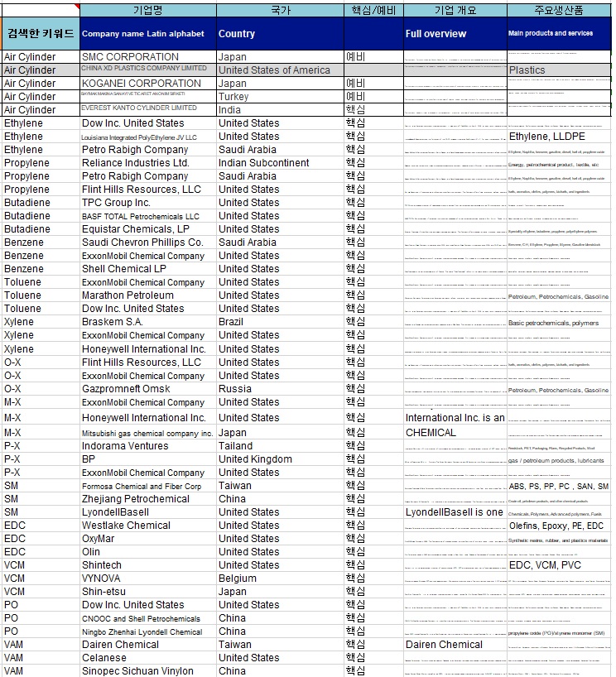Click the 'KOGANEI CORPORATION' cell

tap(148, 84)
